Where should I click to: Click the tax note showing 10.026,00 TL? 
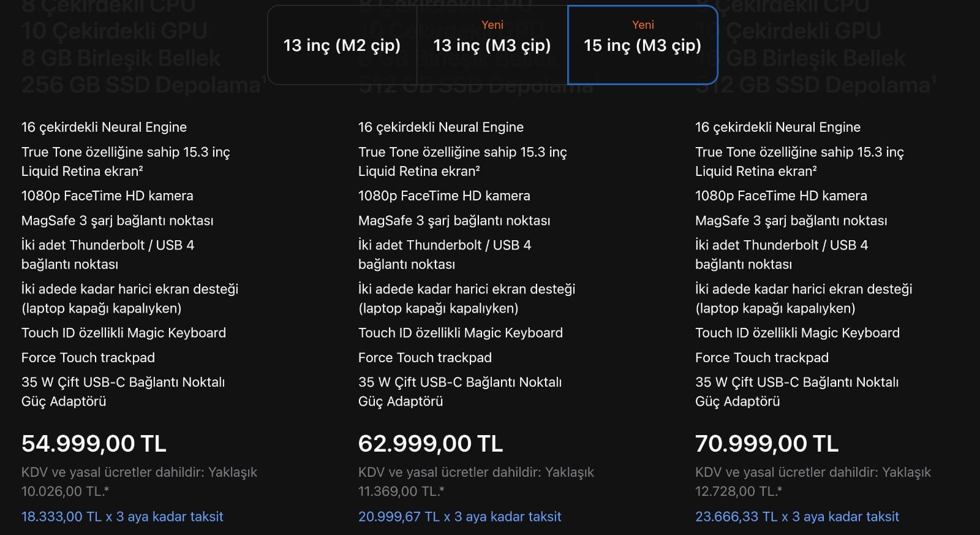click(x=140, y=482)
